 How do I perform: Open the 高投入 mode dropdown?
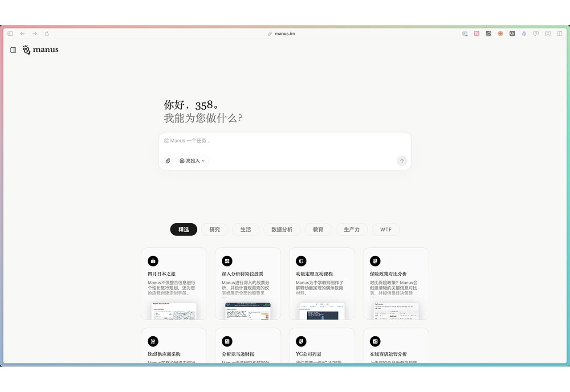(192, 161)
